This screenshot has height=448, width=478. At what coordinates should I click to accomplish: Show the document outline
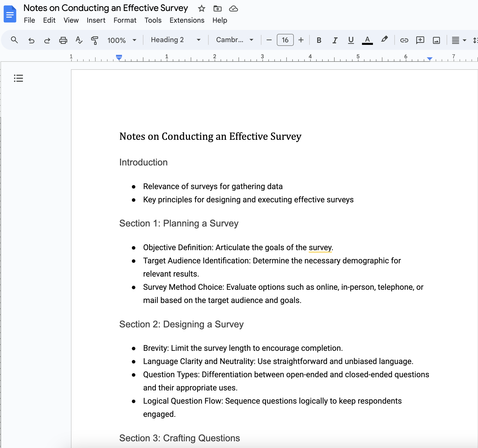[x=18, y=78]
